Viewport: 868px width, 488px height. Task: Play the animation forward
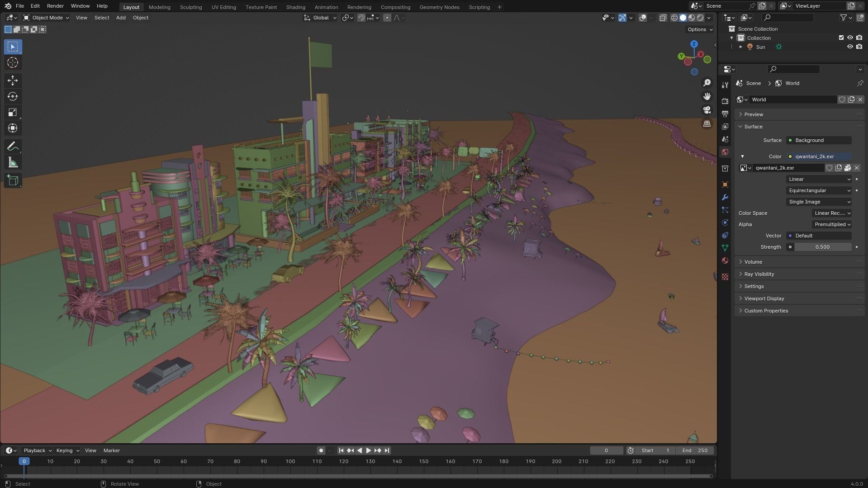tap(368, 450)
